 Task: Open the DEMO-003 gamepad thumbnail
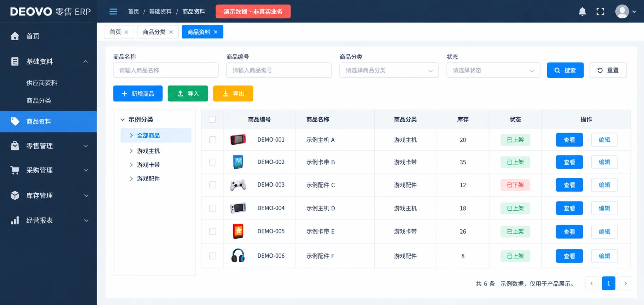pyautogui.click(x=238, y=185)
